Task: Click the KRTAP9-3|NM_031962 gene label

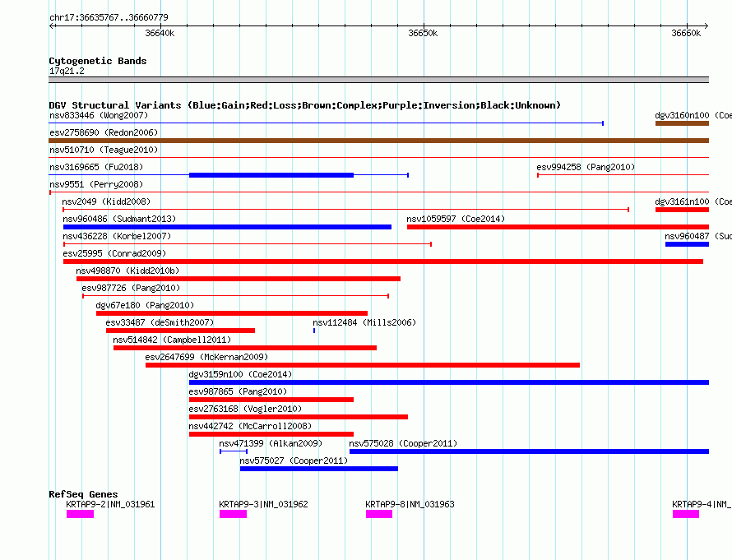Action: coord(263,504)
